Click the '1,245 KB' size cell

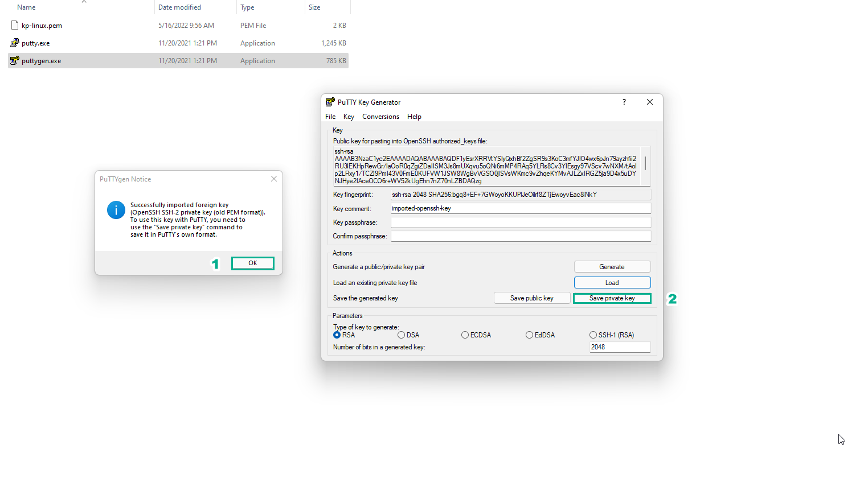coord(334,43)
